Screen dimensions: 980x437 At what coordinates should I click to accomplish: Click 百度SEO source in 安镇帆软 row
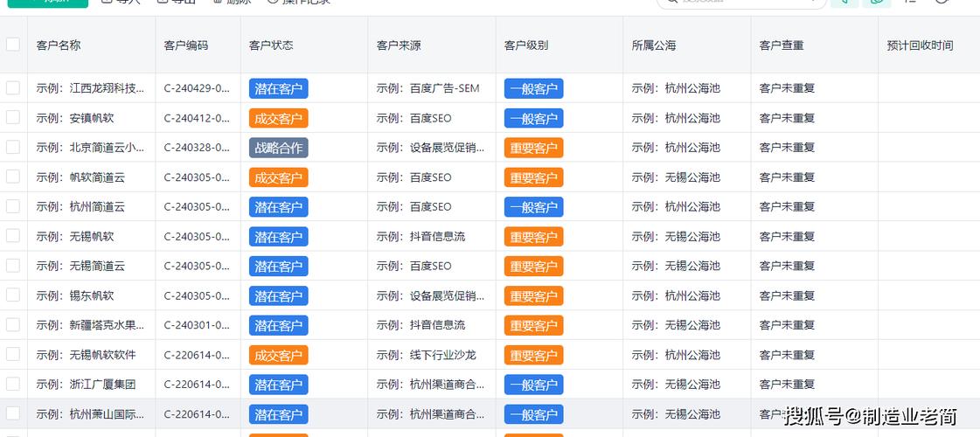point(414,118)
